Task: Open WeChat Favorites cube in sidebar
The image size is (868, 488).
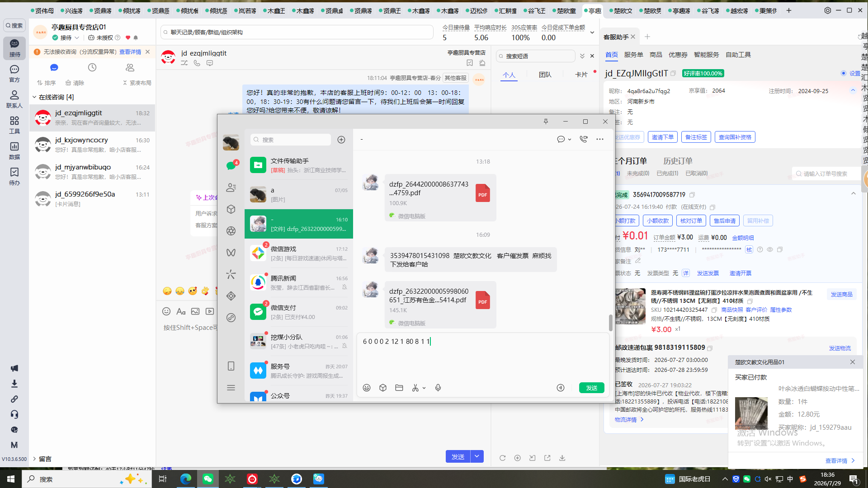Action: click(231, 209)
